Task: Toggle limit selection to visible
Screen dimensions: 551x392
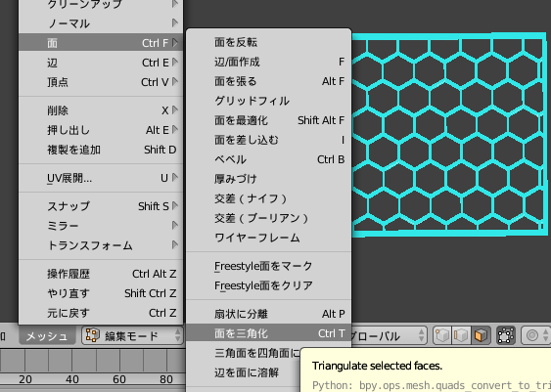Action: point(505,336)
